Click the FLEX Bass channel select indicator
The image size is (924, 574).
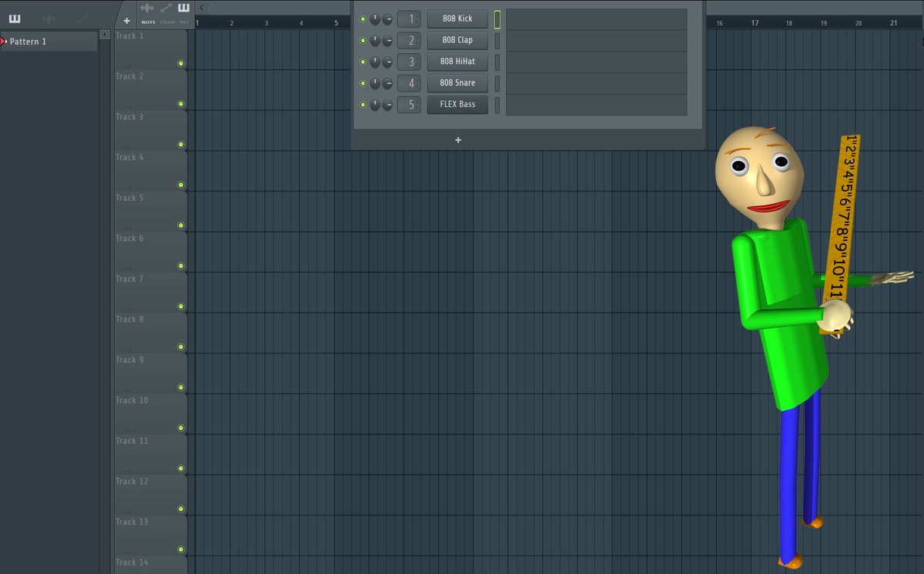coord(497,105)
